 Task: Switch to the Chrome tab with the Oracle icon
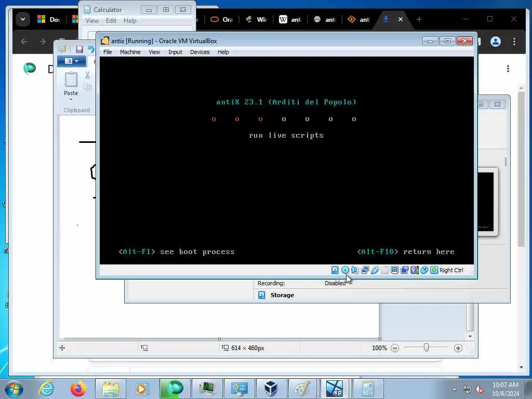click(x=222, y=19)
